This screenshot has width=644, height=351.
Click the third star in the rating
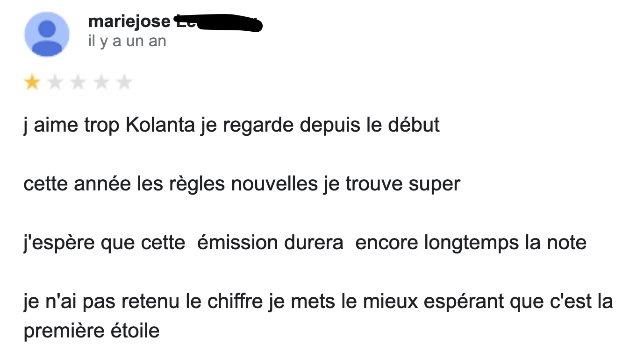[78, 83]
